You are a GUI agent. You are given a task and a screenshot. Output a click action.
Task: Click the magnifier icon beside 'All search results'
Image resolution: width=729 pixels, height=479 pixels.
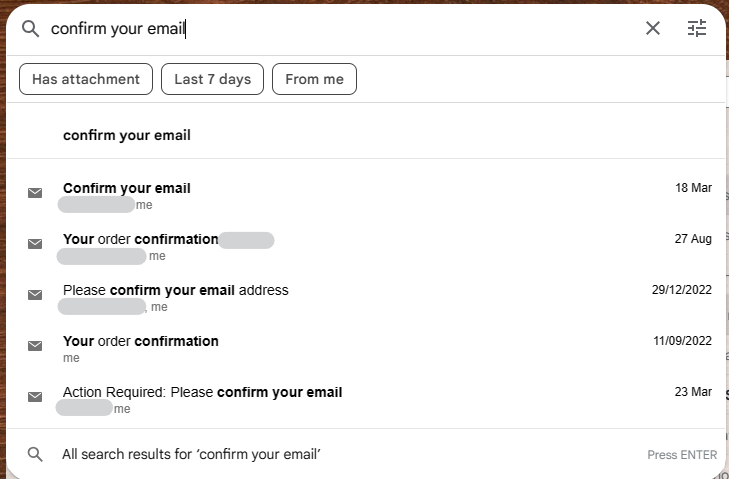point(35,454)
